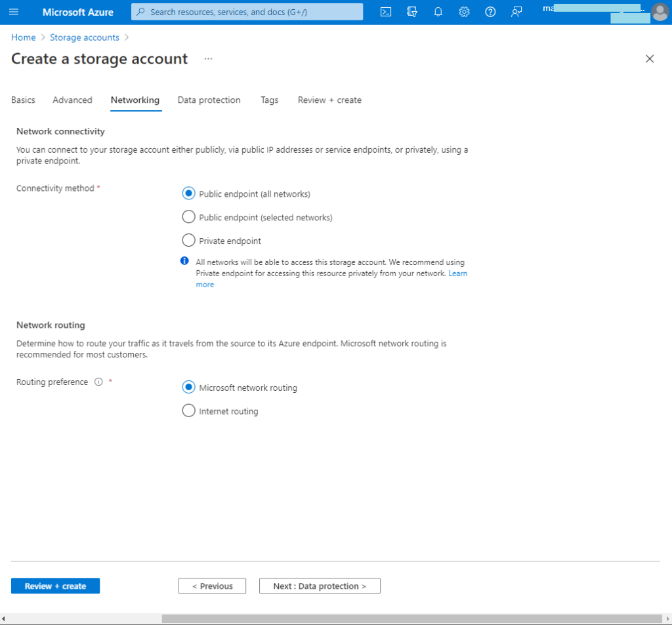Image resolution: width=672 pixels, height=625 pixels.
Task: Click the account avatar picture
Action: 660,12
